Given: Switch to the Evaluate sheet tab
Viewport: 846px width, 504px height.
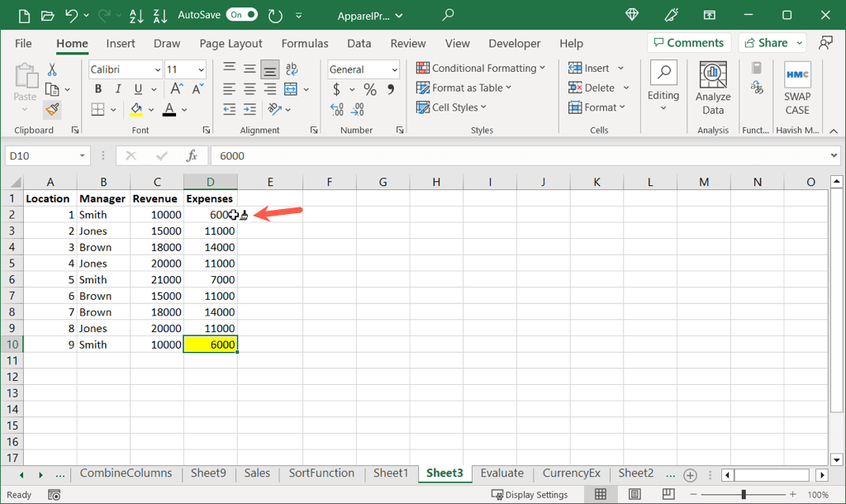Looking at the screenshot, I should 501,473.
